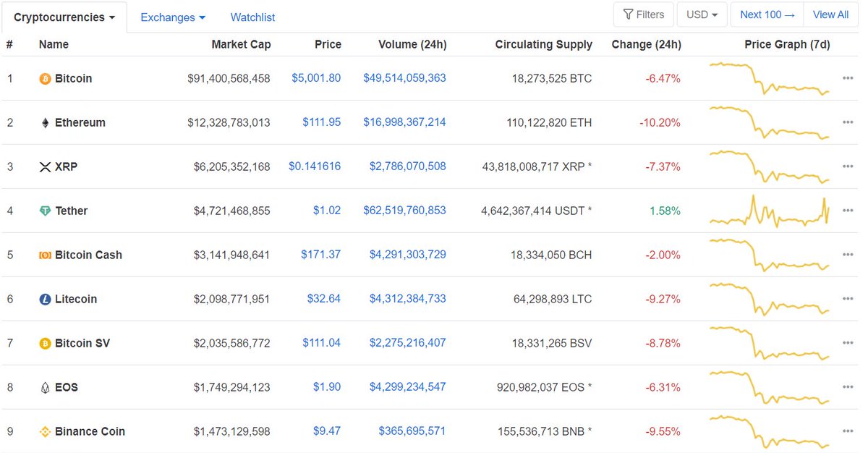Sort by the # rank column header
This screenshot has width=868, height=453.
(x=9, y=45)
